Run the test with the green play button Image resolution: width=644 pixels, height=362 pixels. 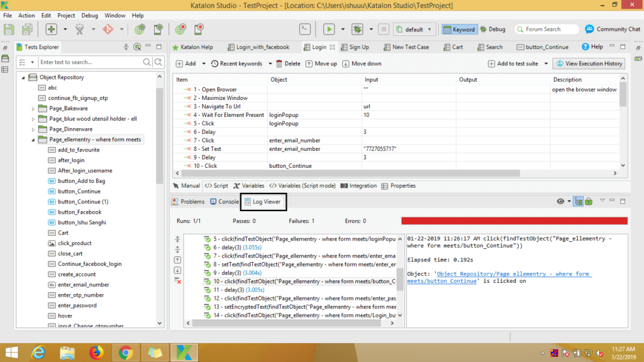tap(328, 29)
